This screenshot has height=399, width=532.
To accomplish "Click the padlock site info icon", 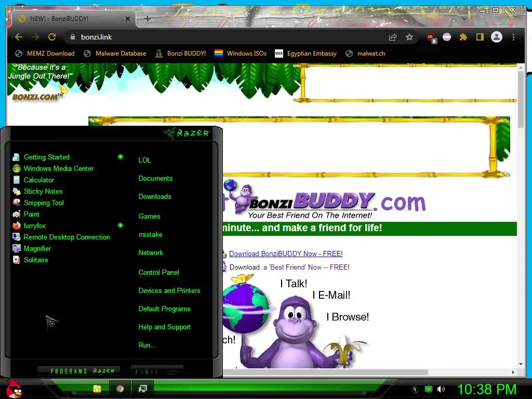I will [73, 37].
